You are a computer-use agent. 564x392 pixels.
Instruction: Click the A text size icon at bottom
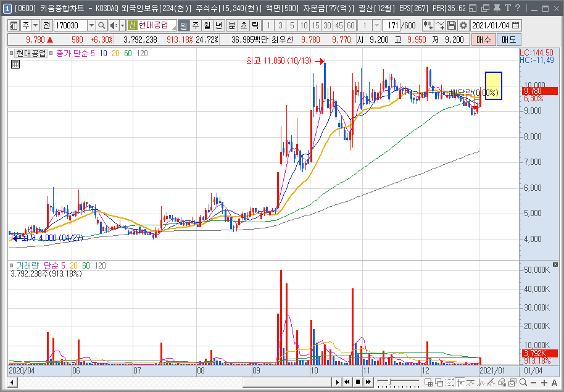click(554, 382)
